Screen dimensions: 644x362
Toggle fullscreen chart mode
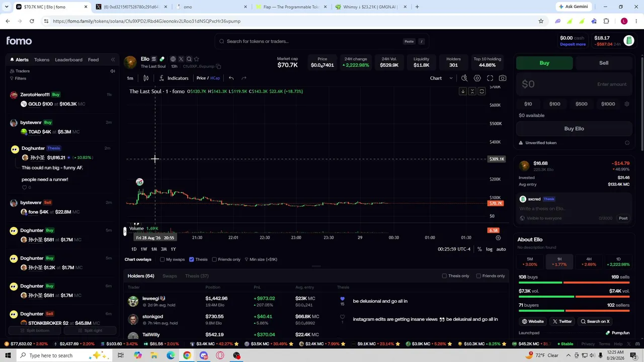[490, 78]
